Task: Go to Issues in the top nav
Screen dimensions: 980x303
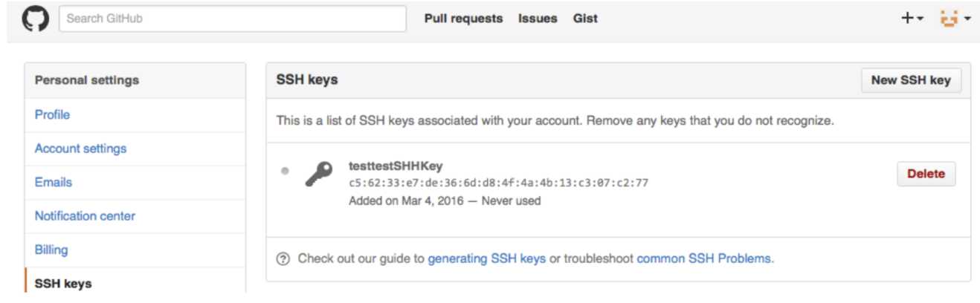Action: point(538,19)
